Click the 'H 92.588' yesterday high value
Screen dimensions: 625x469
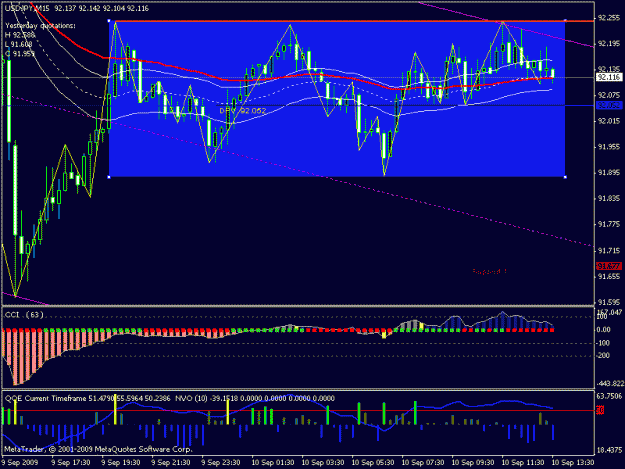20,35
